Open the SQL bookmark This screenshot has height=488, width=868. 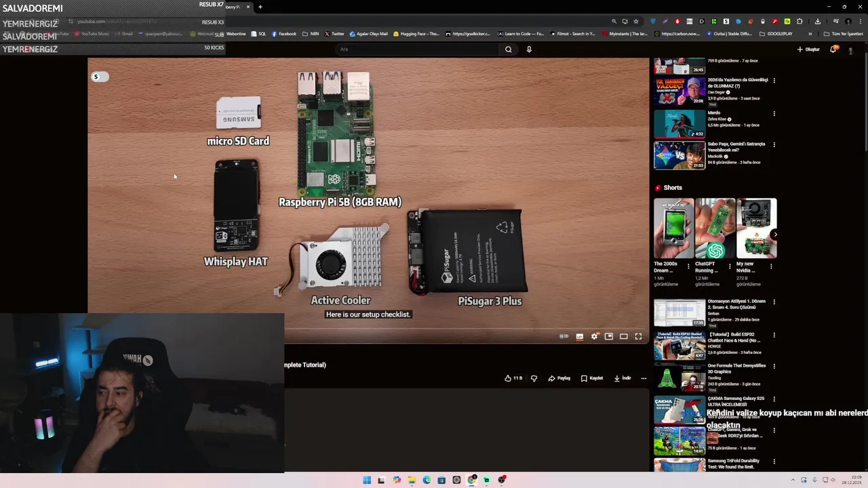tap(258, 33)
